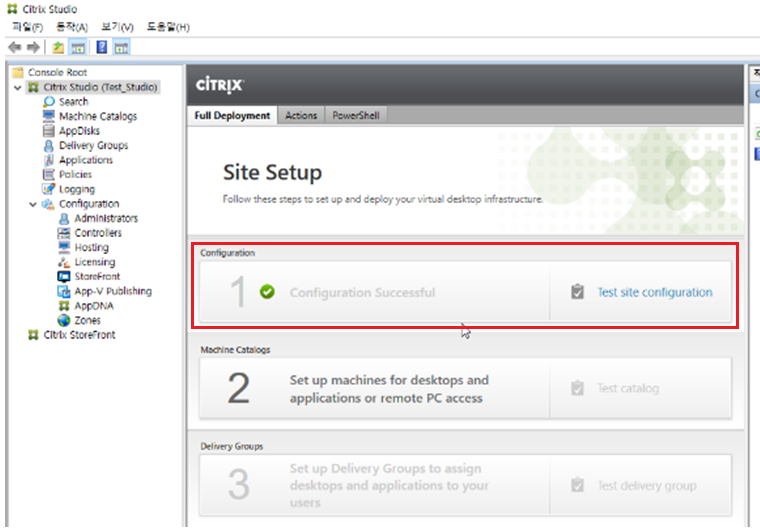
Task: Select Administrators in the tree
Action: [106, 219]
